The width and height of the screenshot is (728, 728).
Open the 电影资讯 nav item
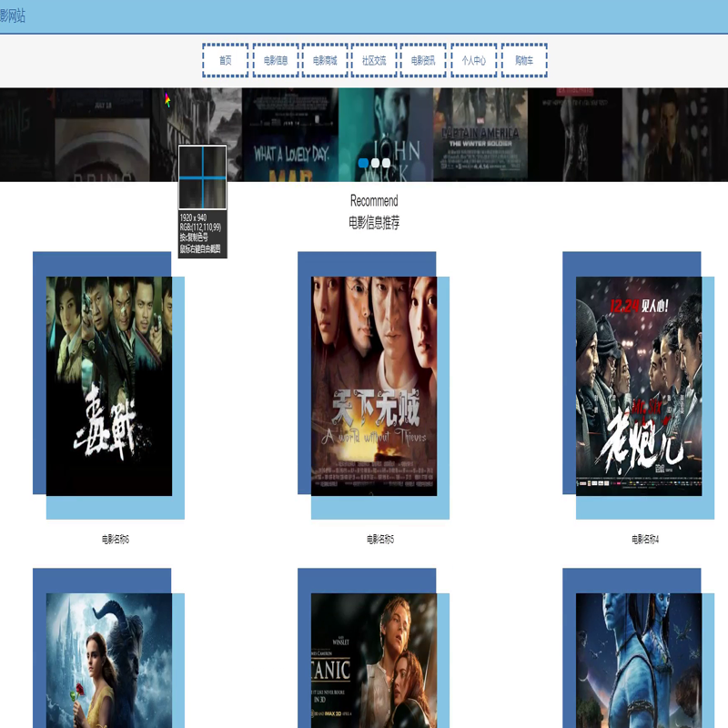pyautogui.click(x=423, y=60)
